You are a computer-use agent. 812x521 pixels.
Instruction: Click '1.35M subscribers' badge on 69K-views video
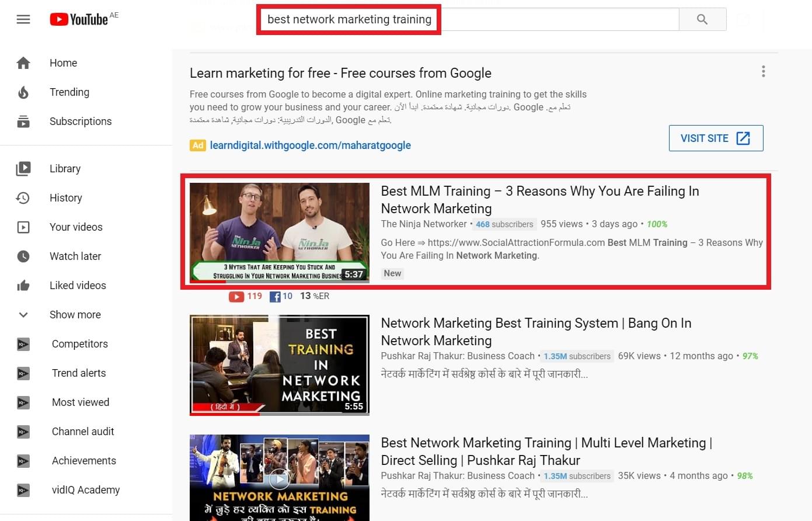click(x=577, y=356)
